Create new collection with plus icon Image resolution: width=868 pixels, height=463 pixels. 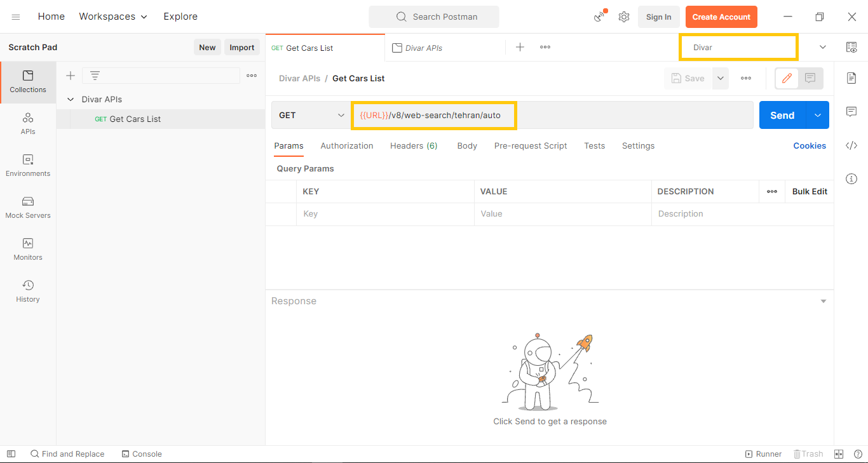(71, 76)
